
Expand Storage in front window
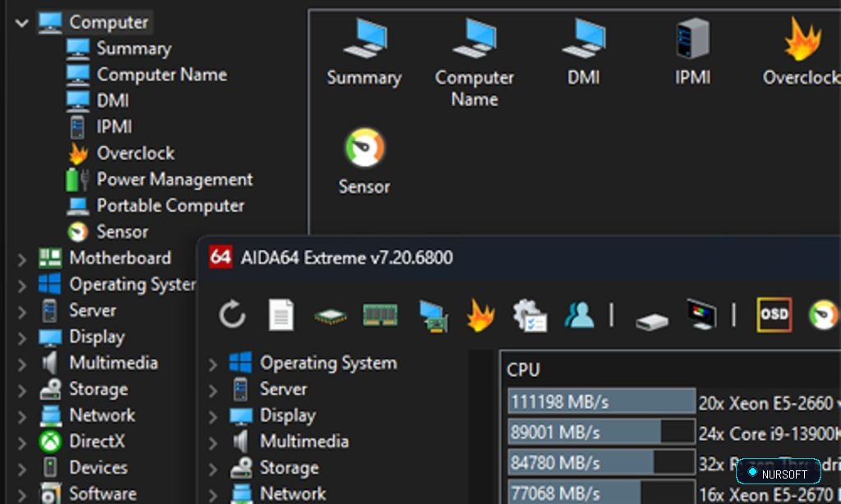click(213, 470)
